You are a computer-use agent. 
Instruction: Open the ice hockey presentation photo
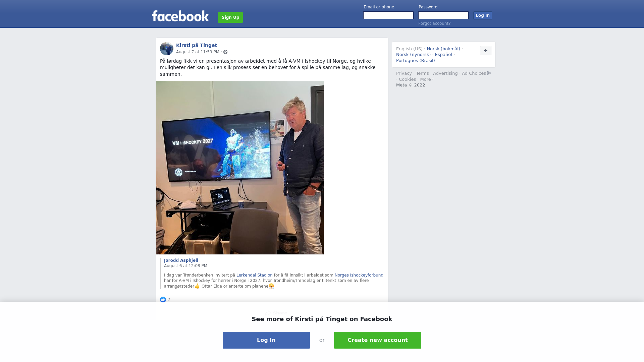pos(240,168)
